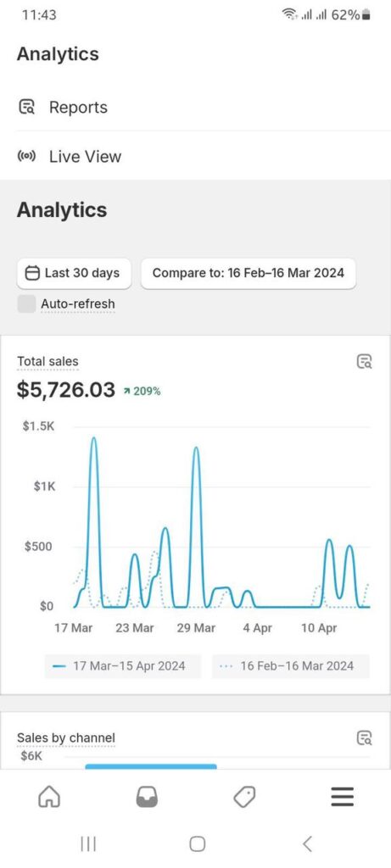
Task: Open the Last 30 days date picker
Action: click(x=74, y=273)
